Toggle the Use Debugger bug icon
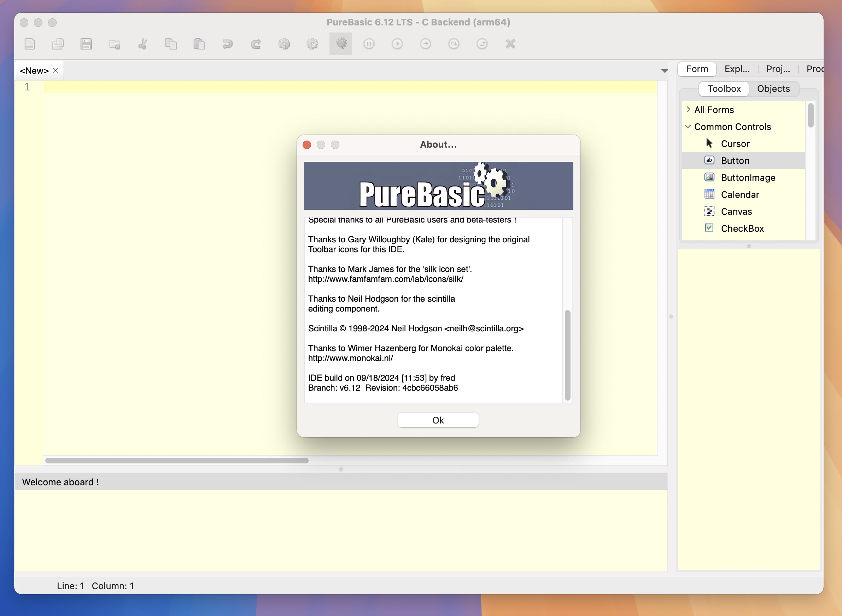The width and height of the screenshot is (842, 616). (x=341, y=44)
